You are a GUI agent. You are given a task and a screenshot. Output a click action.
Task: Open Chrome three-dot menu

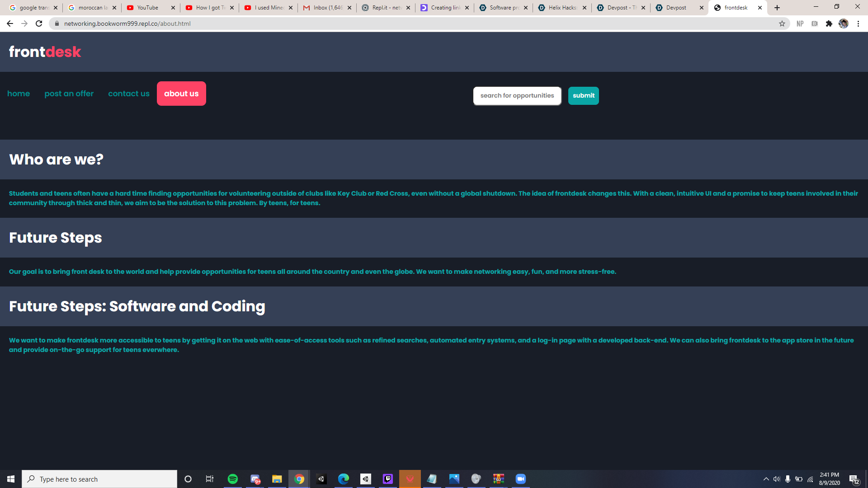pyautogui.click(x=858, y=23)
